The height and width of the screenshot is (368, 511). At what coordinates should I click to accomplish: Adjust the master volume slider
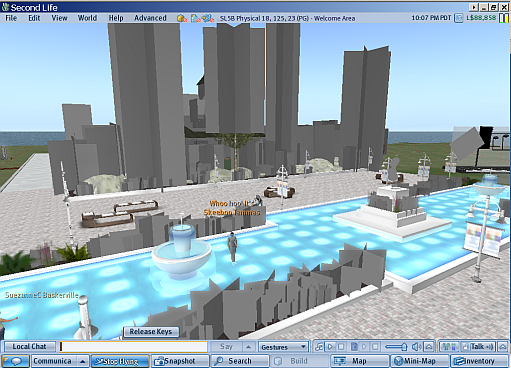point(397,347)
